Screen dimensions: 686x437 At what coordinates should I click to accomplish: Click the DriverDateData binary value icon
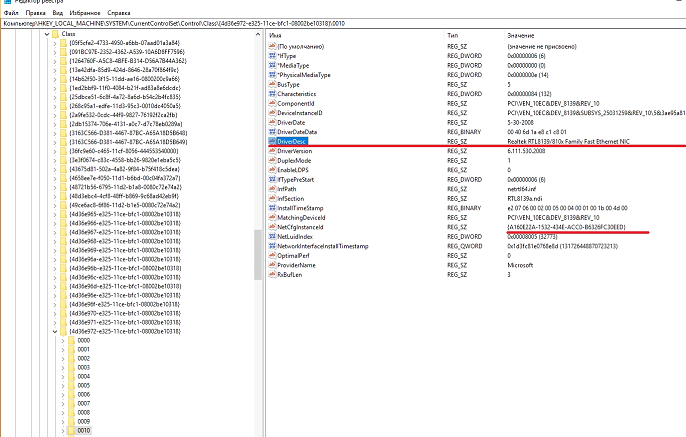pyautogui.click(x=271, y=131)
